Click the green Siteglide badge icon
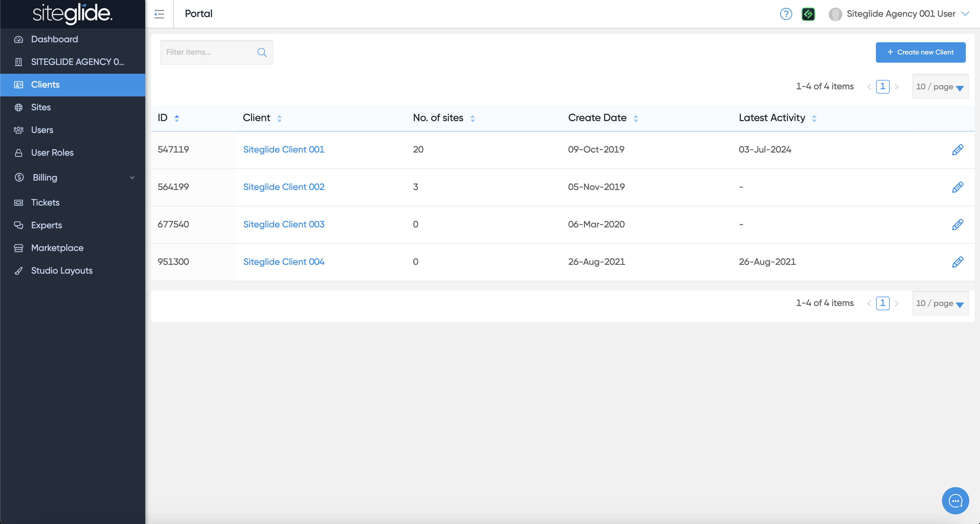 pos(808,14)
